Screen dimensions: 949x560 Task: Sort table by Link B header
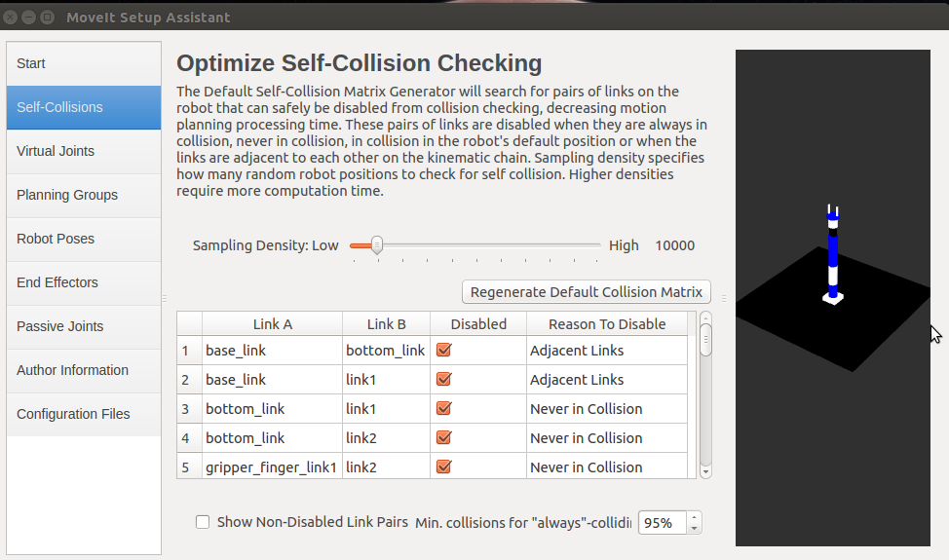(x=386, y=324)
